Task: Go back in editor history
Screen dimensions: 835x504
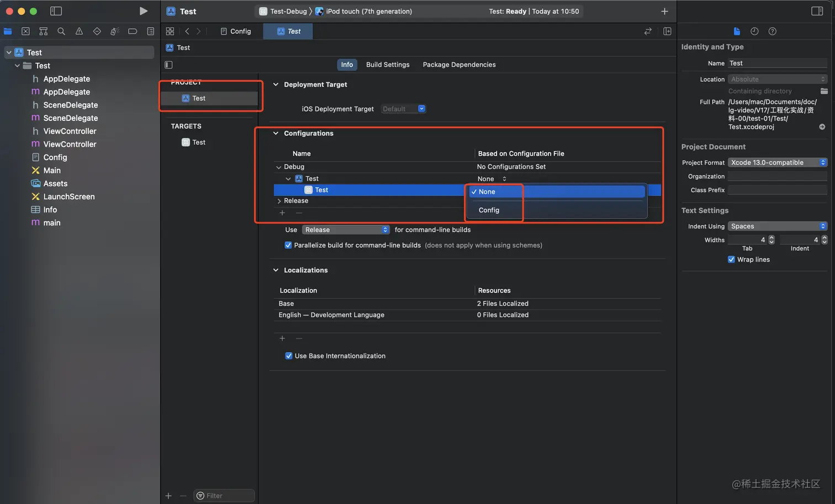Action: click(187, 31)
